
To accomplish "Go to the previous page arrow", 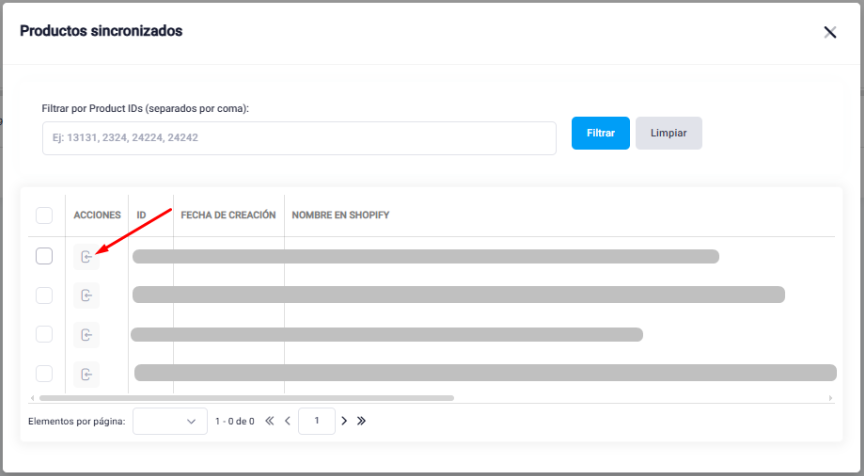I will (x=288, y=421).
